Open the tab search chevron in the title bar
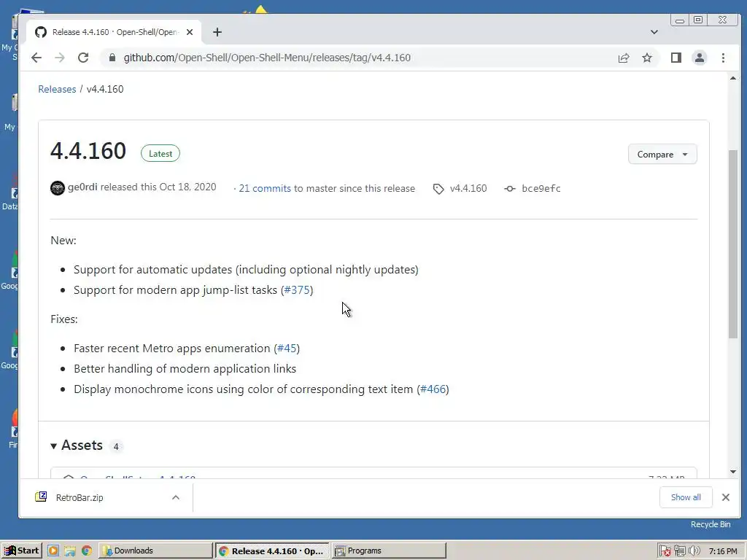This screenshot has height=560, width=747. pos(654,32)
